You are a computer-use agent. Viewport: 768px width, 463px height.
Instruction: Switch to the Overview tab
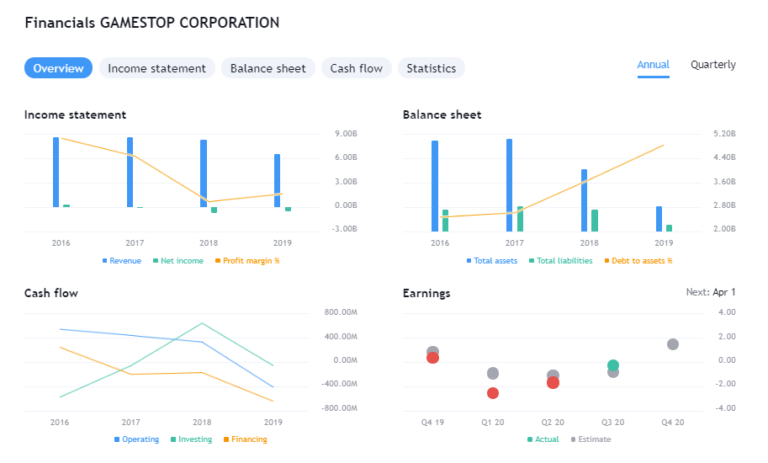pyautogui.click(x=58, y=68)
